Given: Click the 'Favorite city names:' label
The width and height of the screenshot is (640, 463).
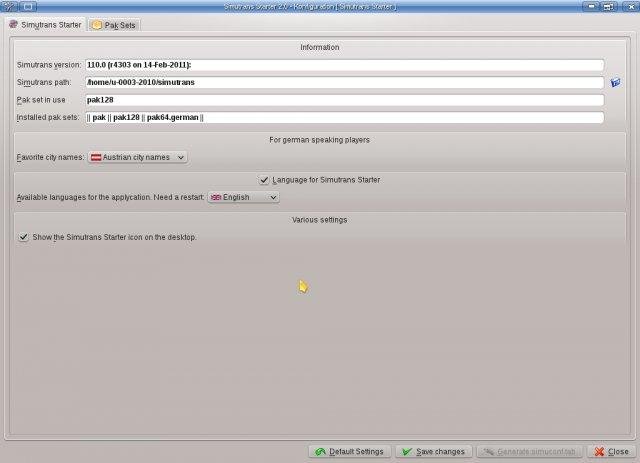Looking at the screenshot, I should [x=50, y=157].
